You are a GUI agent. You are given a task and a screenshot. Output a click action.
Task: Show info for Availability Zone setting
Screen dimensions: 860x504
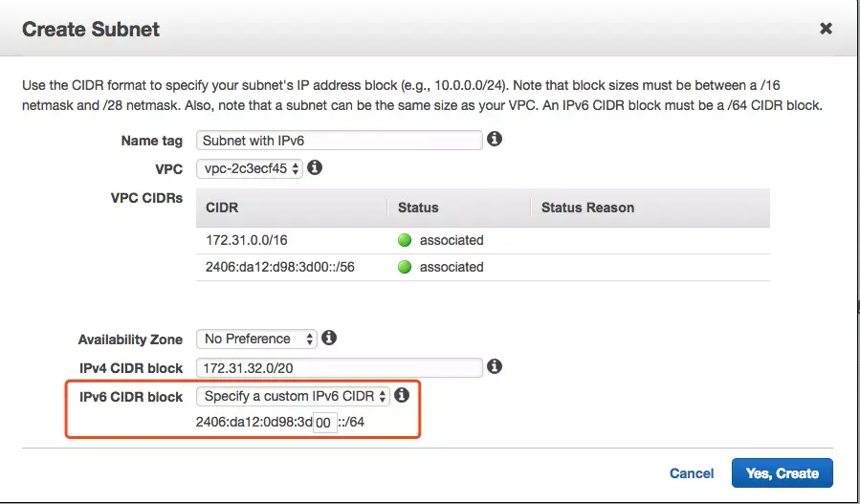pos(328,338)
